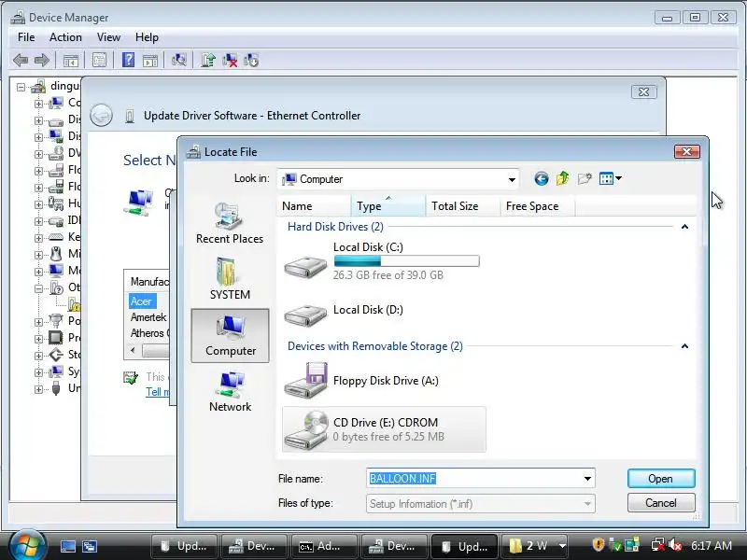Viewport: 747px width, 560px height.
Task: Click the disconnected network icon in system tray
Action: pos(658,545)
